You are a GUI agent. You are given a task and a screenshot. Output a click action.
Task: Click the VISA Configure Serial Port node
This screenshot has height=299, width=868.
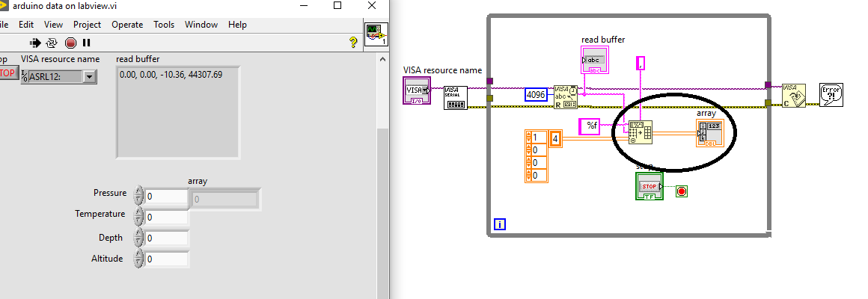[x=455, y=97]
